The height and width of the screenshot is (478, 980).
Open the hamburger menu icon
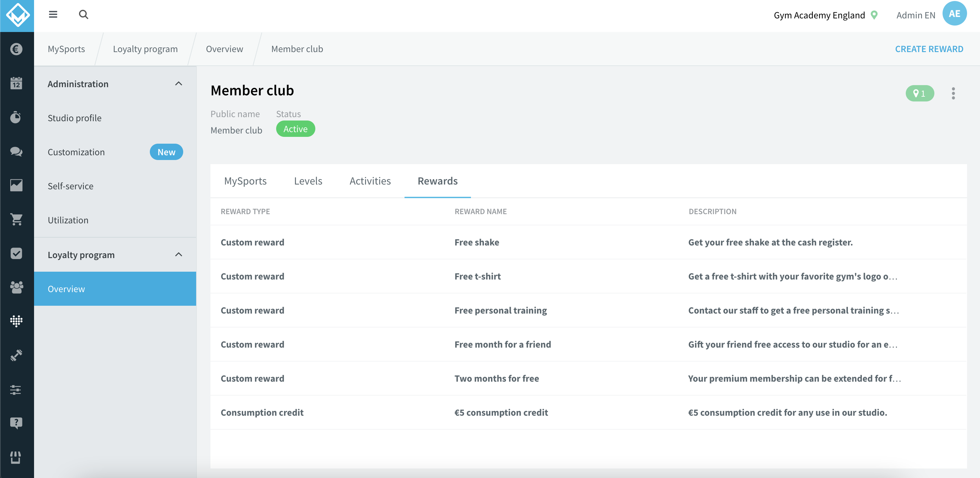pyautogui.click(x=53, y=14)
